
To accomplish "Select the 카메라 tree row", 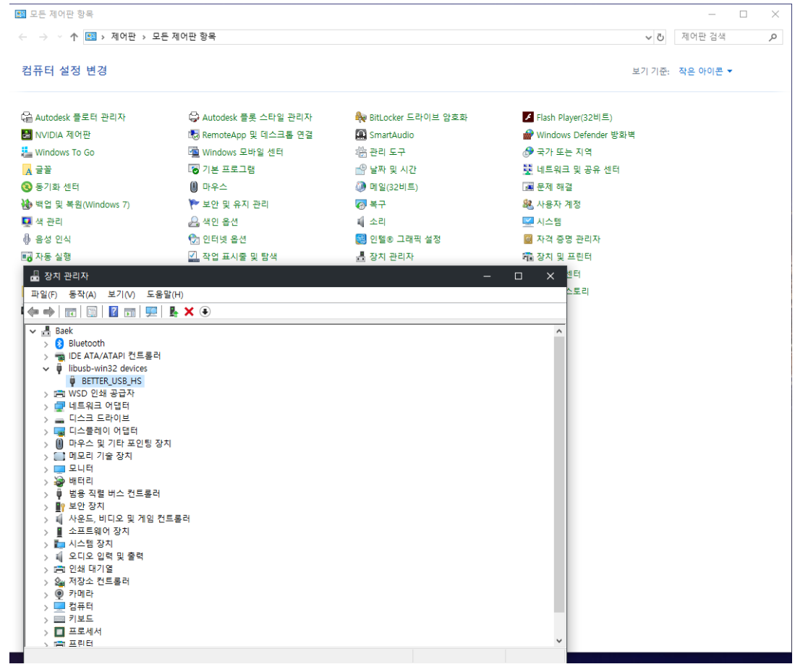I will coord(81,594).
